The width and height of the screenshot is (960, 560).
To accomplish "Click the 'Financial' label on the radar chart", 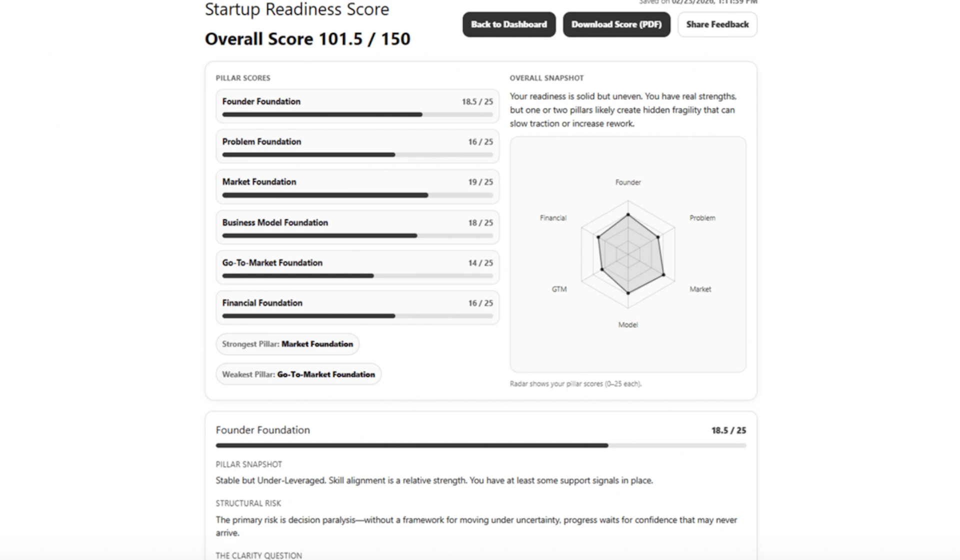I will tap(553, 218).
